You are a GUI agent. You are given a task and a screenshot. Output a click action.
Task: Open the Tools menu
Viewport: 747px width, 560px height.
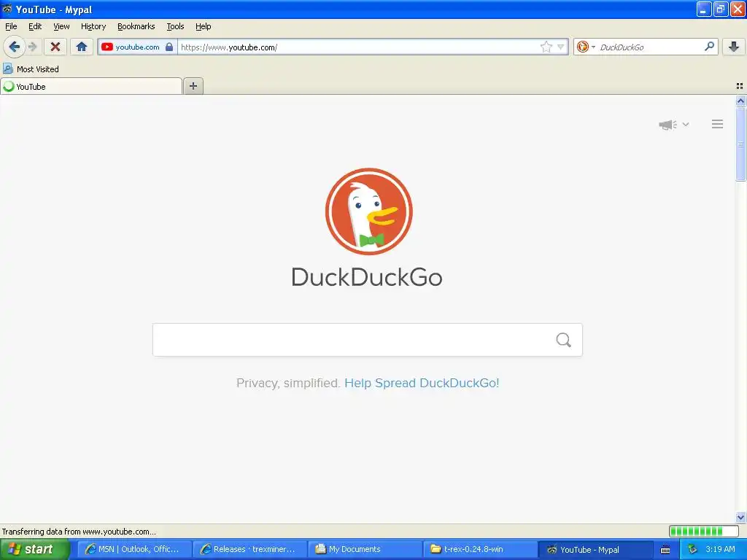click(175, 27)
